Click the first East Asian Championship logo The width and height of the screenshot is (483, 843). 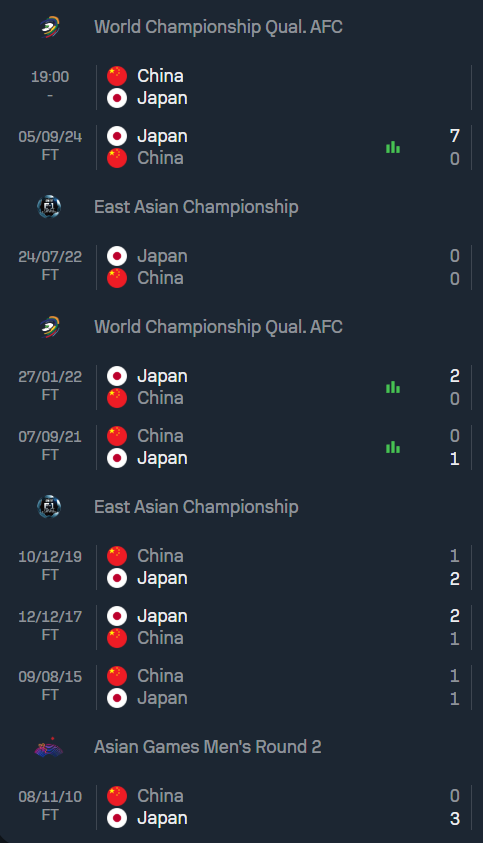point(49,207)
